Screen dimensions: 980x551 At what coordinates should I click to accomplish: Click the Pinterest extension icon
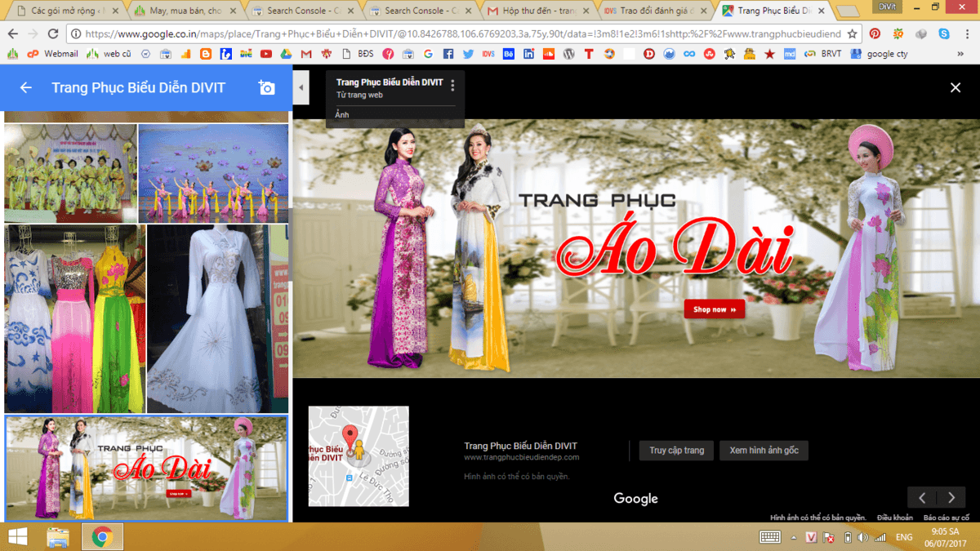pyautogui.click(x=875, y=34)
